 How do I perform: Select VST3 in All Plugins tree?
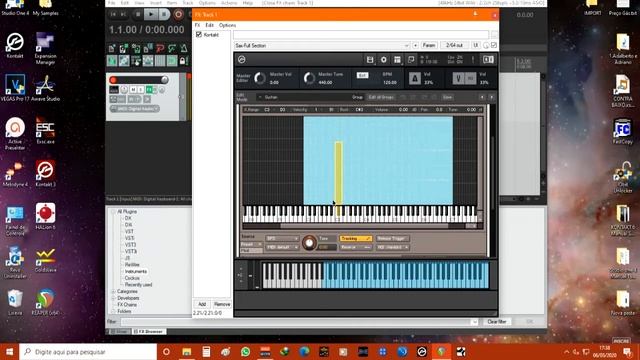[x=131, y=245]
